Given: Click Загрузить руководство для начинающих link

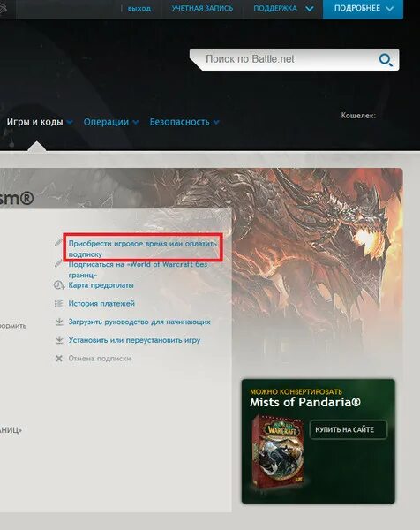Looking at the screenshot, I should tap(139, 322).
